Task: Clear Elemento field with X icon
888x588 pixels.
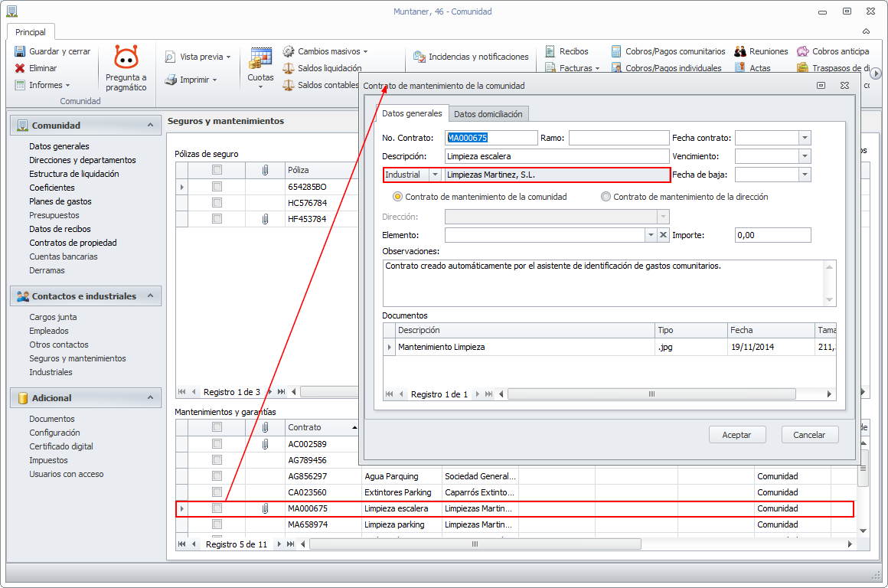Action: (x=663, y=235)
